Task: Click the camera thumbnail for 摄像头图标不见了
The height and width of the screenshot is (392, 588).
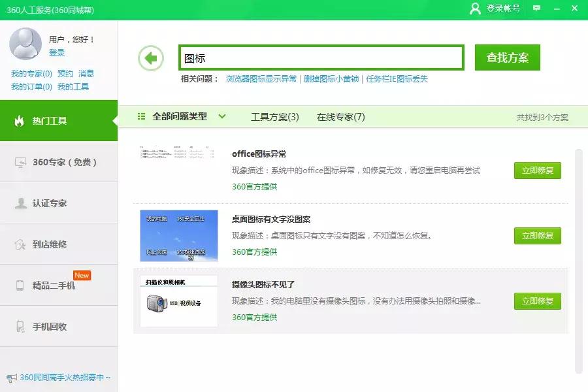Action: click(x=178, y=301)
